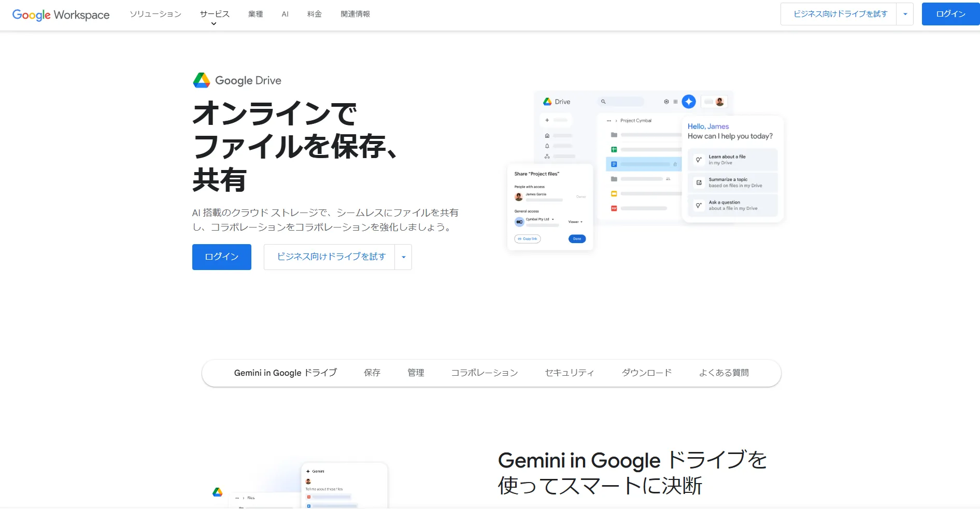Click the yellow Slides file icon
This screenshot has width=980, height=510.
614,194
